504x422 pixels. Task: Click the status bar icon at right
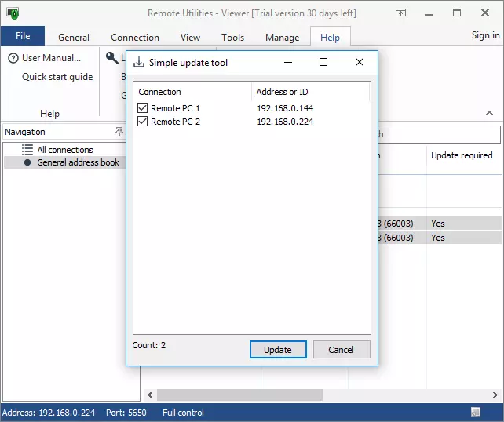point(476,412)
